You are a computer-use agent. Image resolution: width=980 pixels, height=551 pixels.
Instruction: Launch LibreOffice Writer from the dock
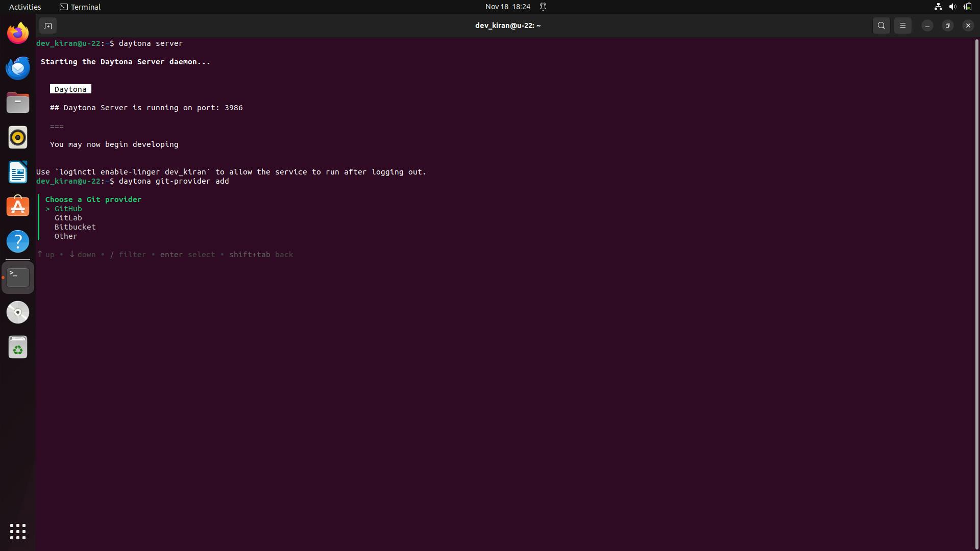18,172
